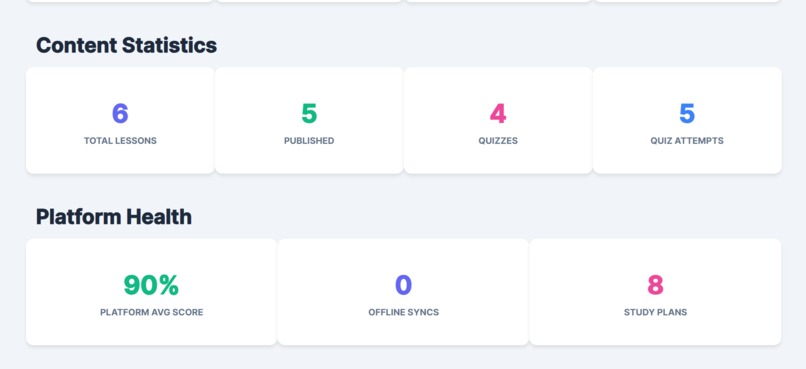Image resolution: width=806 pixels, height=369 pixels.
Task: Click the TOTAL LESSONS label
Action: tap(120, 141)
